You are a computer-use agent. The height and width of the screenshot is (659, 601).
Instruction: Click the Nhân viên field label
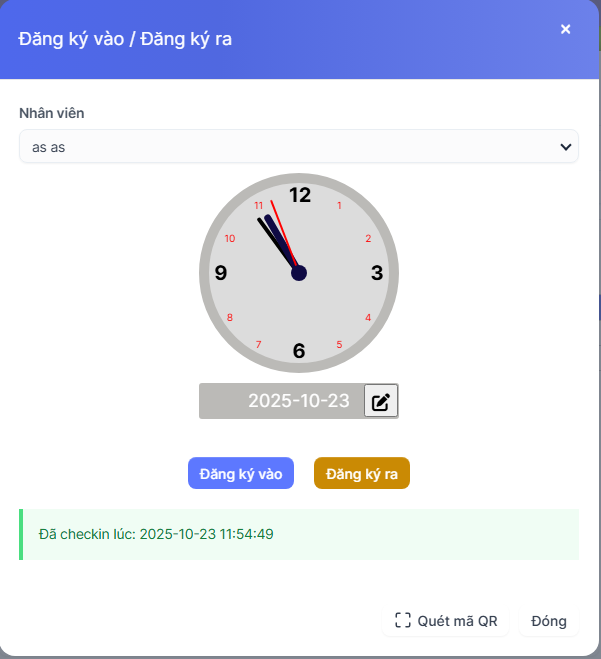(x=52, y=113)
